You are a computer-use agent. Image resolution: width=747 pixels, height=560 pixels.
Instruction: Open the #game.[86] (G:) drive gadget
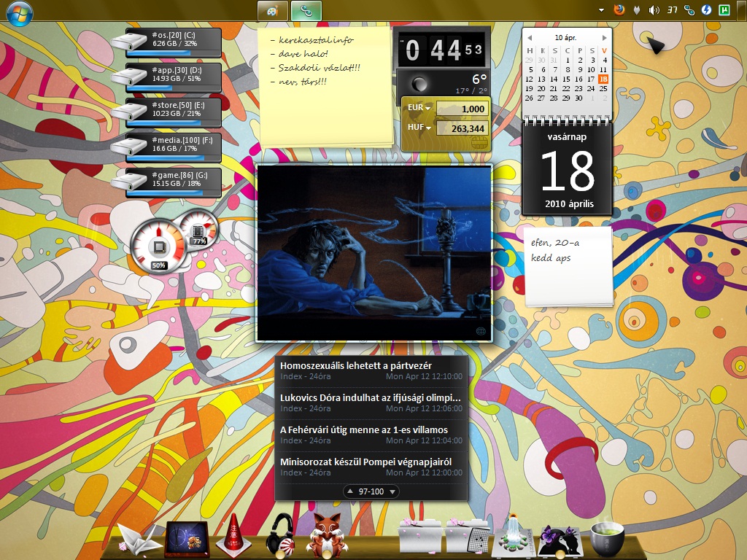167,183
